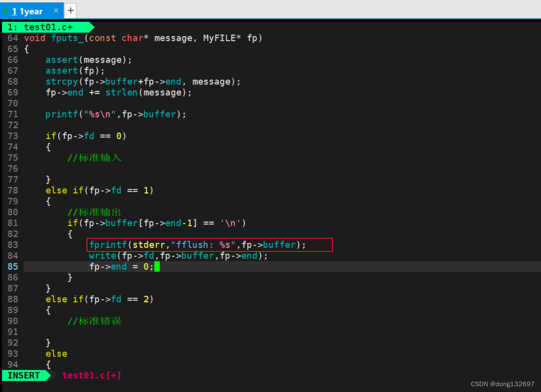Click the opening brace on line 74
The width and height of the screenshot is (541, 392).
tap(48, 147)
